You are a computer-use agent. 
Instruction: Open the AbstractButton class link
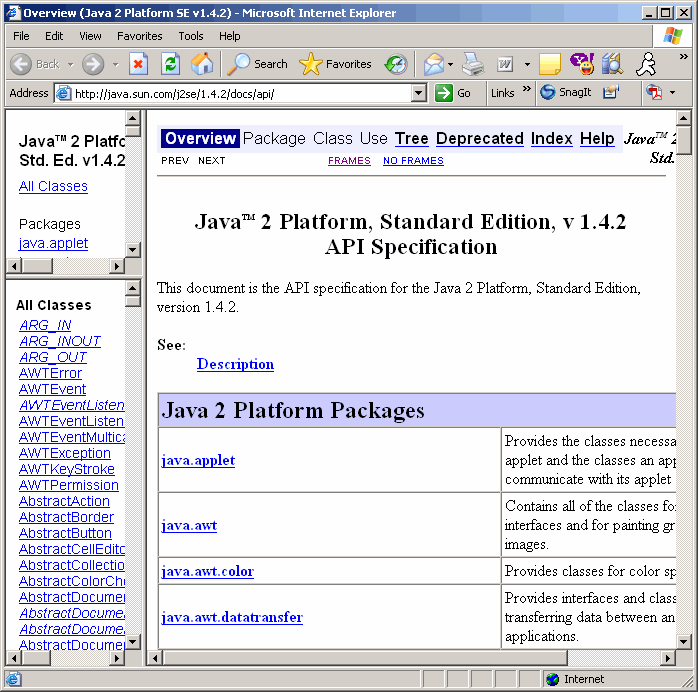65,533
